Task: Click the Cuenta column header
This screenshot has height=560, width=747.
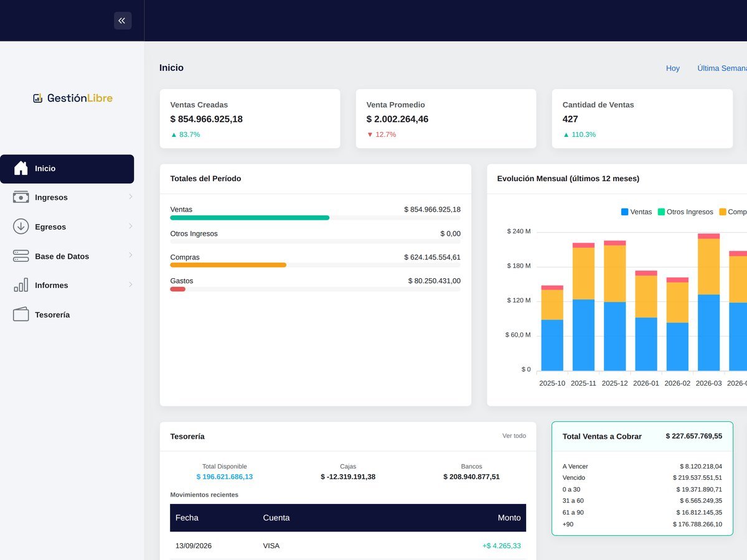Action: (x=276, y=518)
